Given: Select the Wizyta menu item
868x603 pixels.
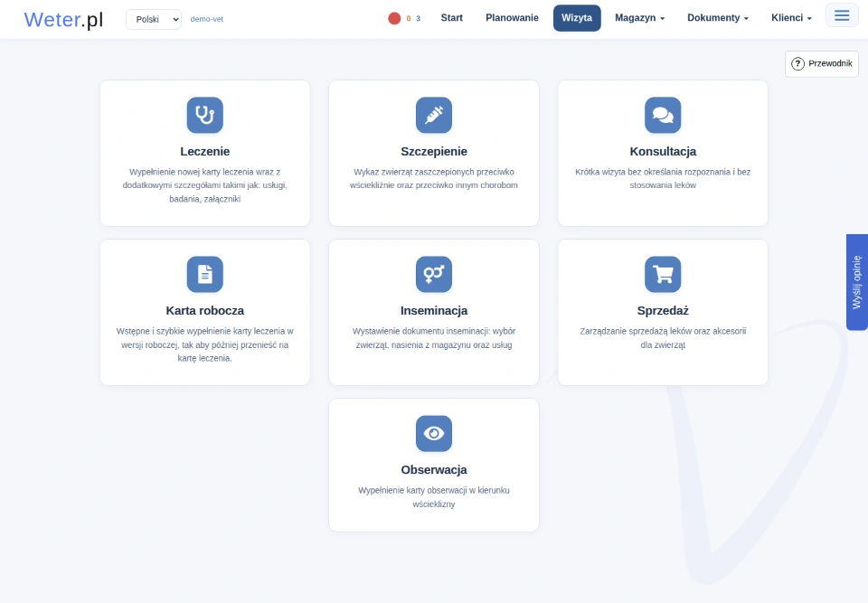Looking at the screenshot, I should tap(577, 18).
